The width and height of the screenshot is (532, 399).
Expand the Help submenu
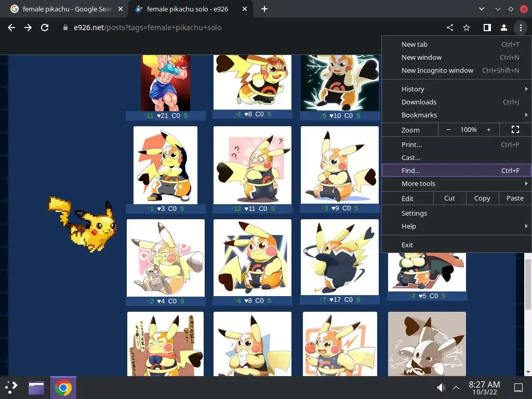457,226
